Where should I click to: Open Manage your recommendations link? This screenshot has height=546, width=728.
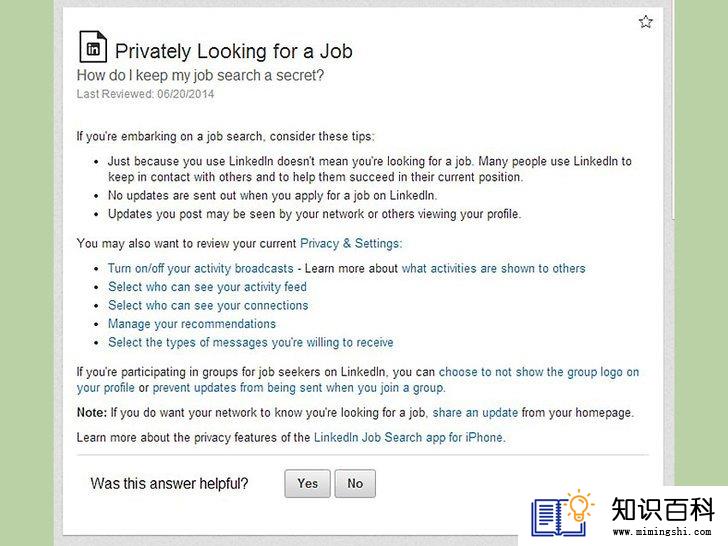[192, 324]
